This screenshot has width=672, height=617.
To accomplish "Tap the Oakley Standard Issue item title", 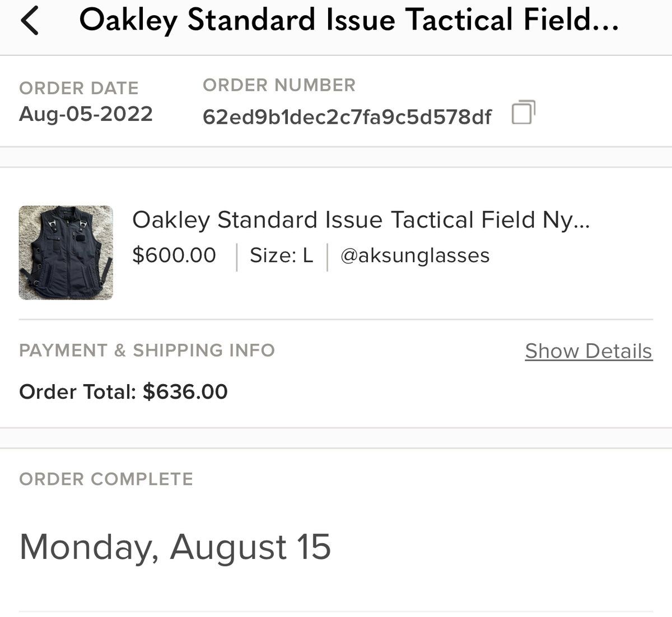I will 361,220.
